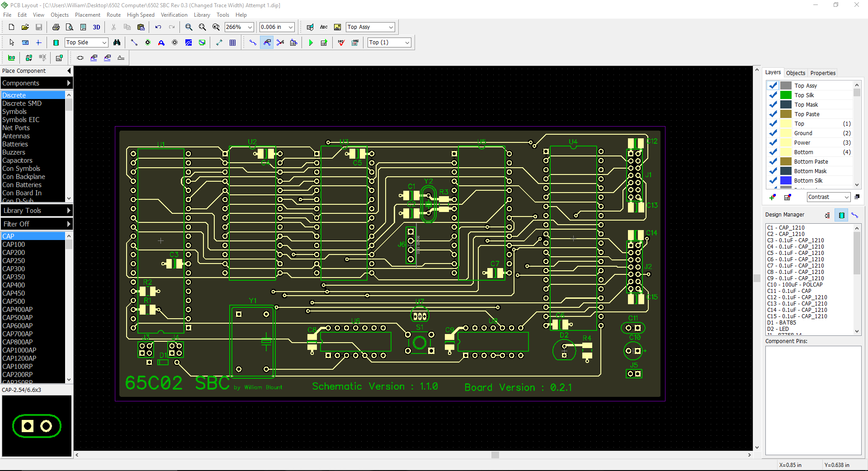The image size is (868, 471).
Task: Expand the Library Tools section
Action: click(x=36, y=211)
